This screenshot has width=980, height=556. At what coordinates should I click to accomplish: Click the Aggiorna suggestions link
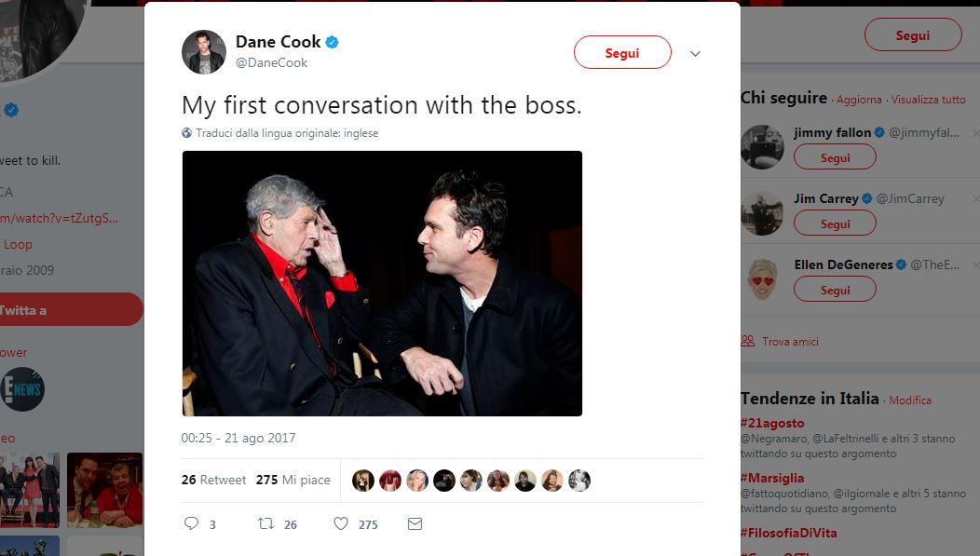click(859, 100)
